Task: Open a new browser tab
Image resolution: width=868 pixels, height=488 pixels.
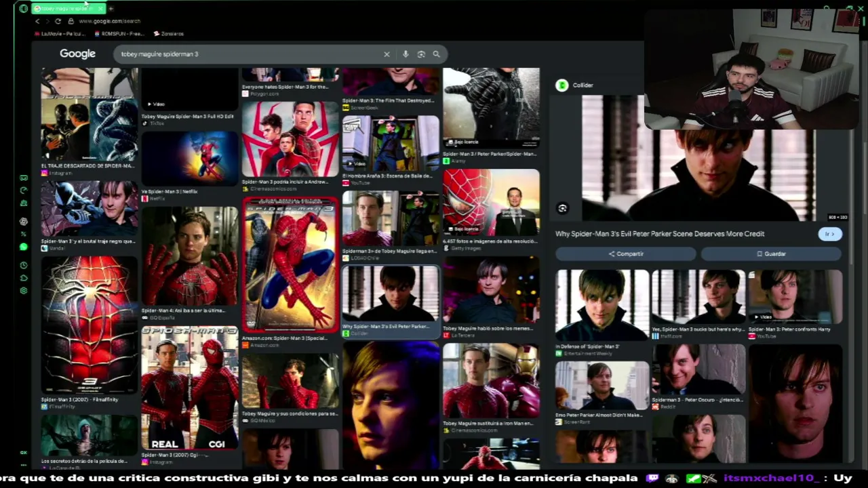Action: [x=111, y=9]
